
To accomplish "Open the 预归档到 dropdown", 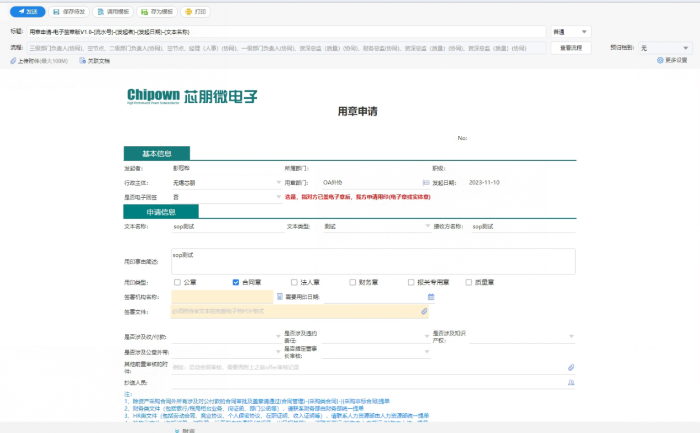I will click(x=685, y=47).
